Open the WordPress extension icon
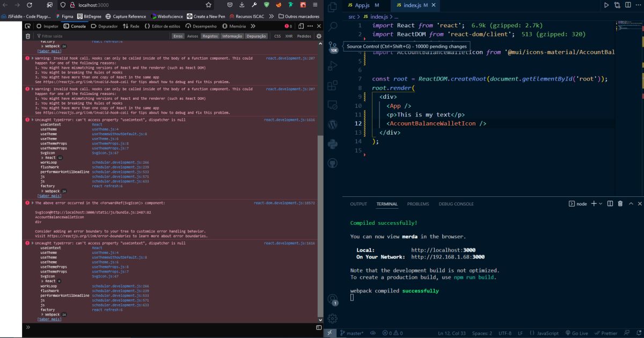 click(332, 124)
